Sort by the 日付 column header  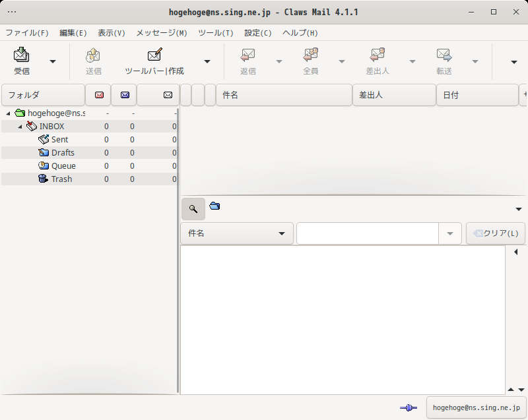click(477, 95)
